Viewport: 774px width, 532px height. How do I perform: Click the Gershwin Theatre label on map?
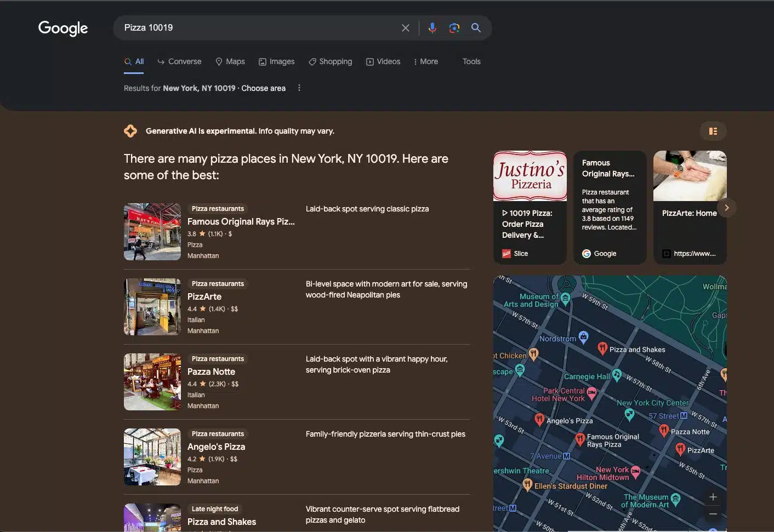[521, 471]
